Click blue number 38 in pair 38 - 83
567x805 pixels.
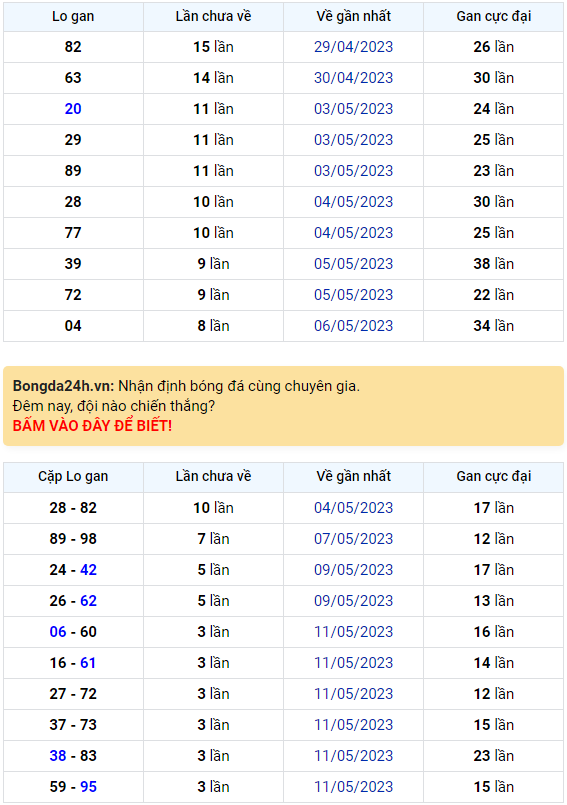pos(58,756)
